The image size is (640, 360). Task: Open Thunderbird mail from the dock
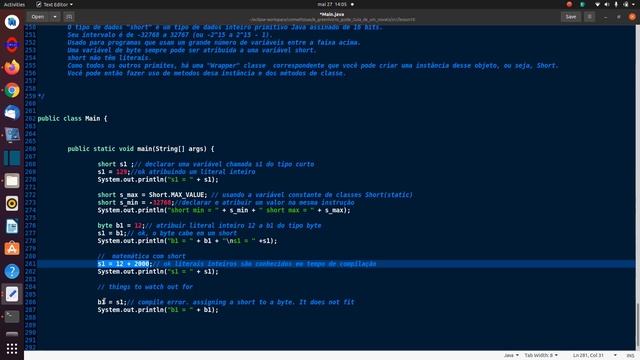12,113
